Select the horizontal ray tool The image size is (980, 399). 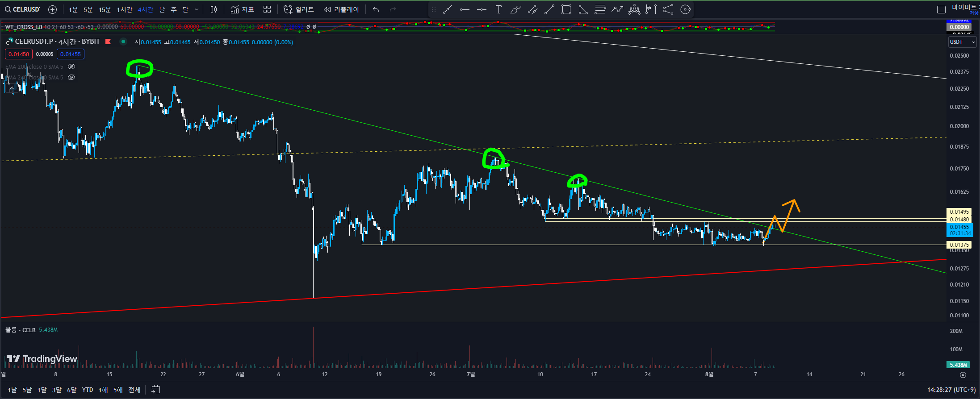coord(482,9)
